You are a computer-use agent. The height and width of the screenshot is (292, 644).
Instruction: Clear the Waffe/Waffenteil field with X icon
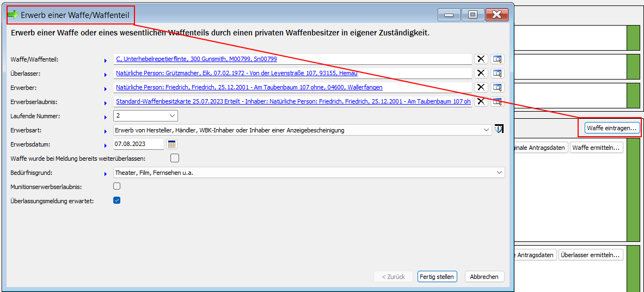point(481,59)
